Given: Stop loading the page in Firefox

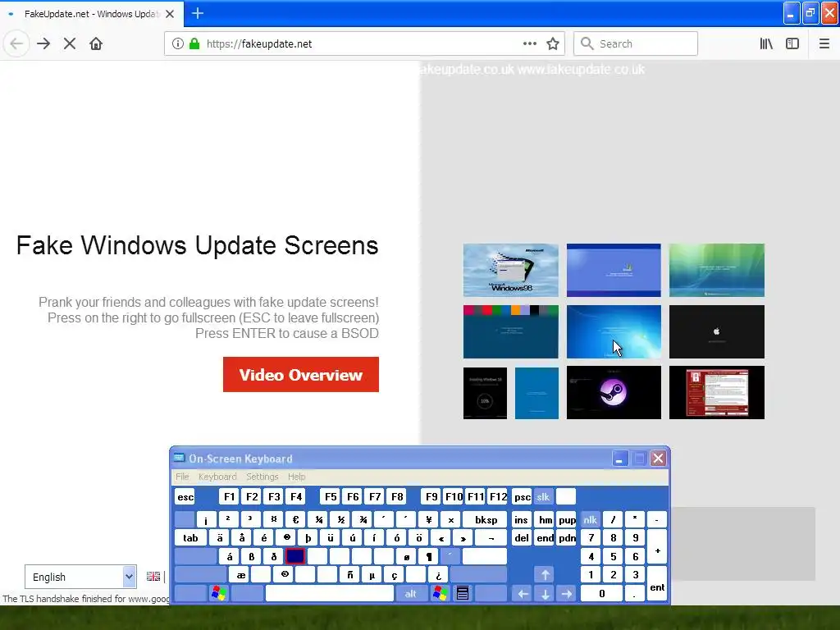Looking at the screenshot, I should tap(70, 44).
